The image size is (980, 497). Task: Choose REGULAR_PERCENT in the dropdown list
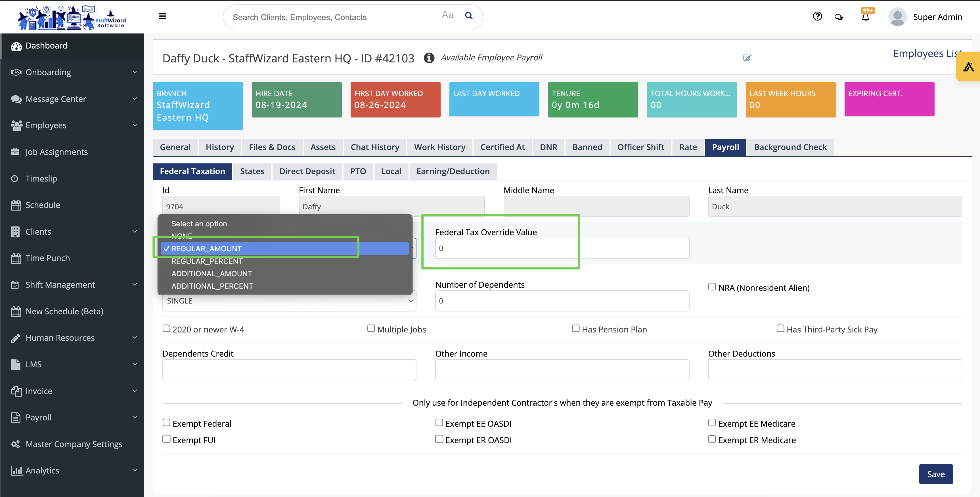click(x=285, y=261)
